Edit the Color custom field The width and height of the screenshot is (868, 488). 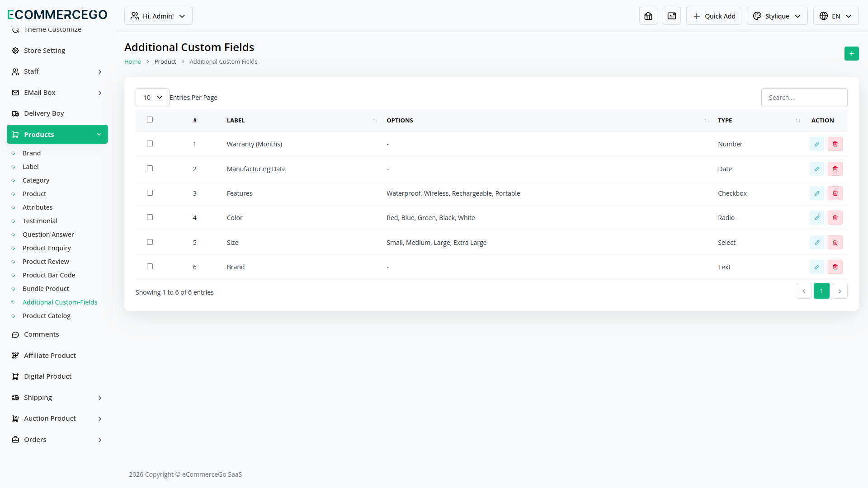817,218
